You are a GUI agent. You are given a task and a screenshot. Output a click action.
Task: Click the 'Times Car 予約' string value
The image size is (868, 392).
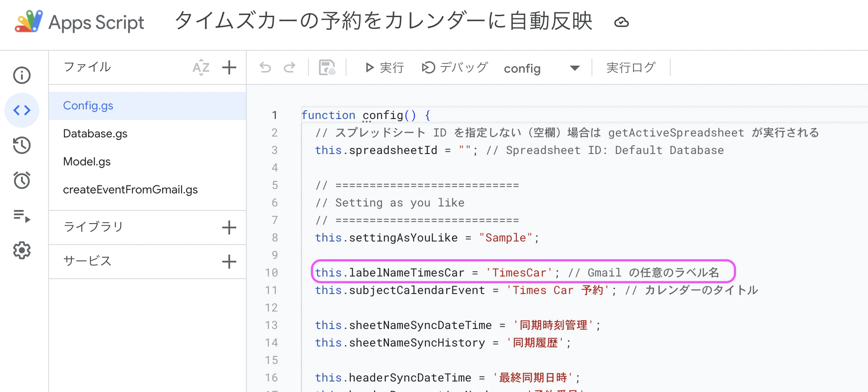coord(558,290)
